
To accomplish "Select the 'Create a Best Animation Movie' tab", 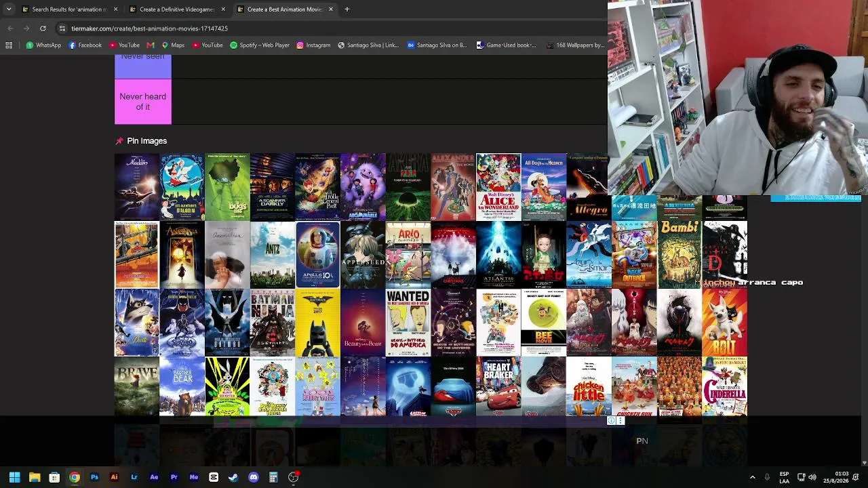I will [285, 9].
